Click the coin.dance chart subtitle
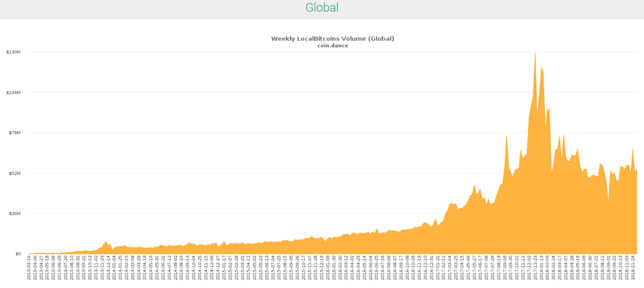The height and width of the screenshot is (288, 644). 332,46
